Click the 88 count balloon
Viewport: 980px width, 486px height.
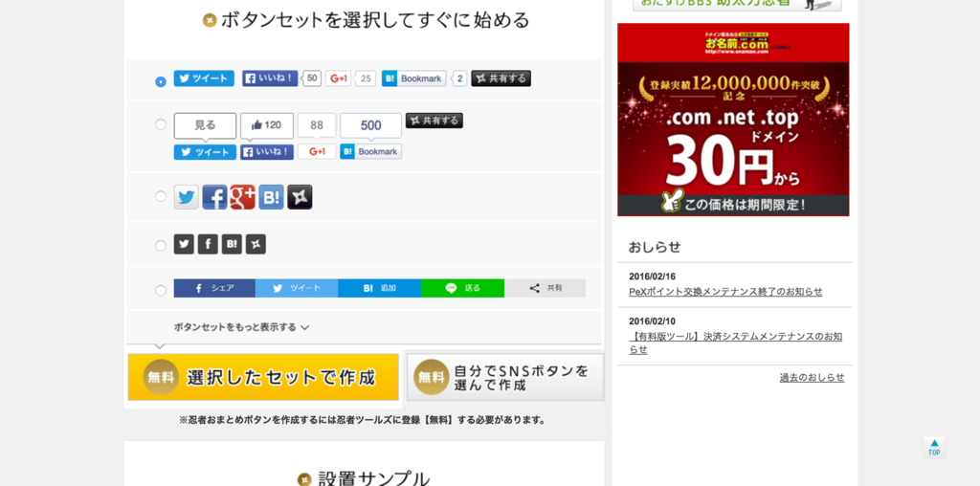click(x=317, y=125)
